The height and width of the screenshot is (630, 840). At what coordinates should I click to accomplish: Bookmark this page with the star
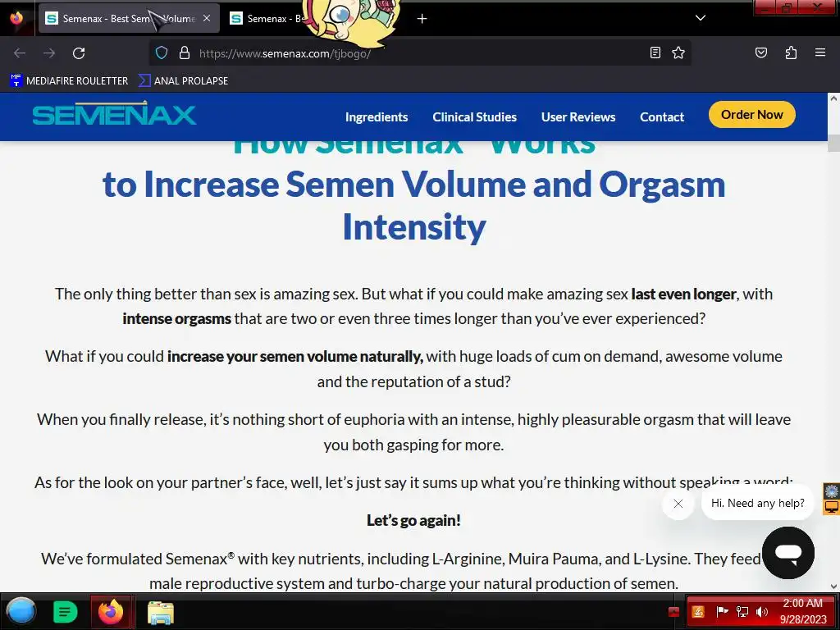coord(678,52)
